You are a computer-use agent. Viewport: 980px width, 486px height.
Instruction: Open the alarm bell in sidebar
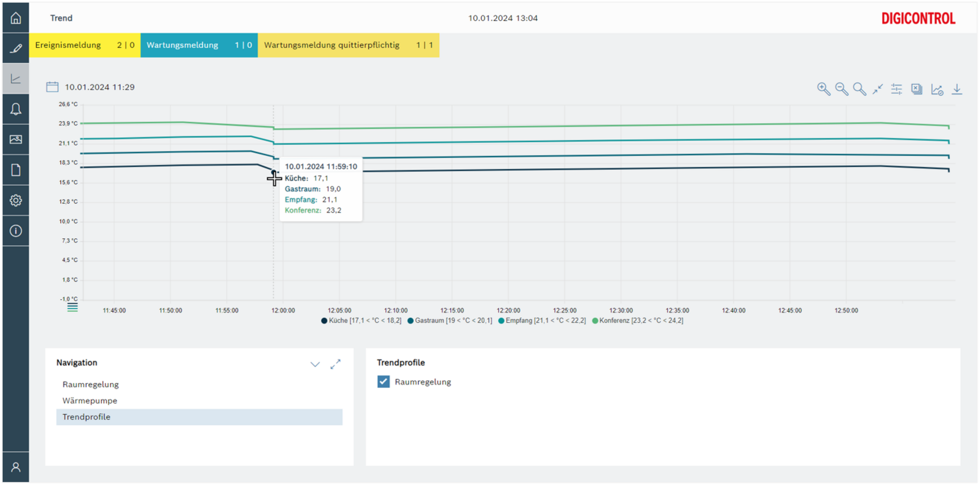click(x=16, y=109)
